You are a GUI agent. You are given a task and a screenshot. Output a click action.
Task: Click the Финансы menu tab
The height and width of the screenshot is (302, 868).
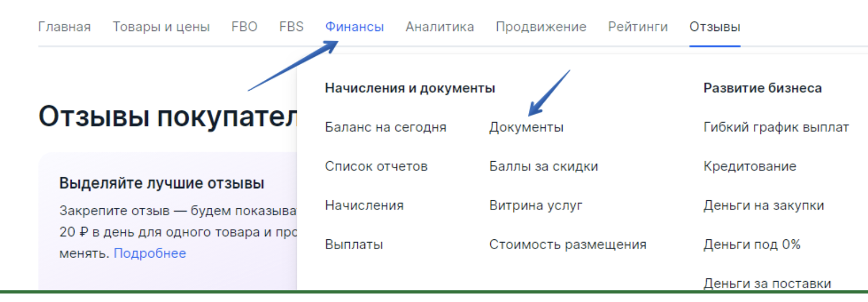(354, 27)
